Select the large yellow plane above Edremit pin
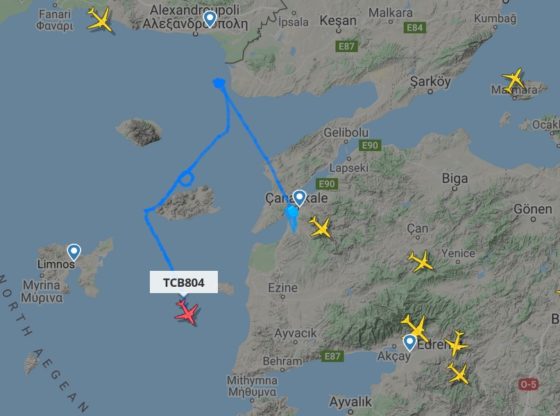 [416, 328]
